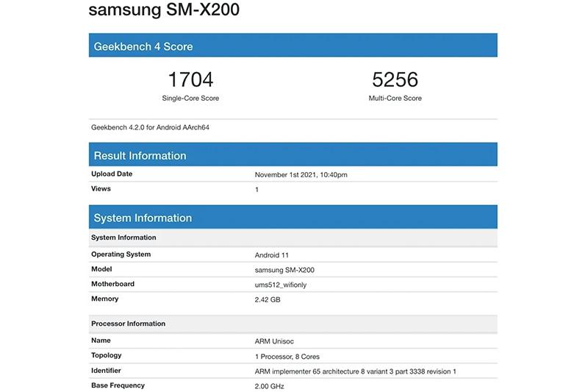Click the 2.42 GB memory value
The image size is (588, 392).
tap(268, 299)
